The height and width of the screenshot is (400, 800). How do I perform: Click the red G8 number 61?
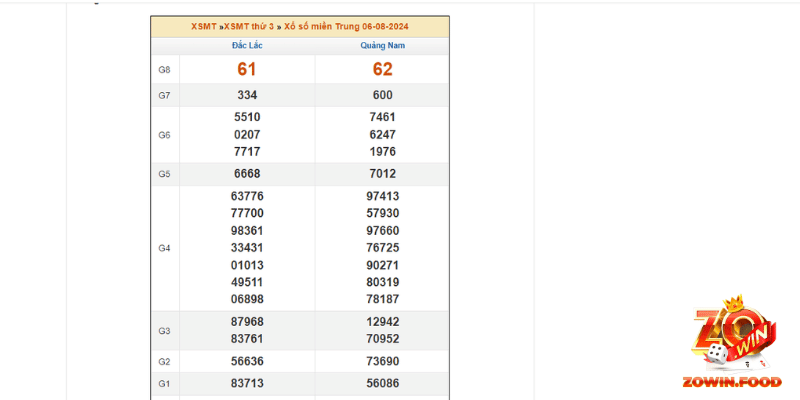(247, 69)
